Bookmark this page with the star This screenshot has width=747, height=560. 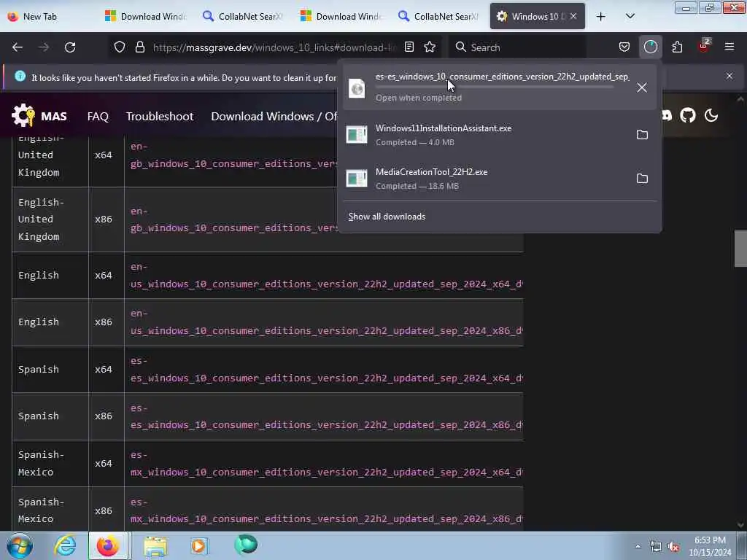[x=430, y=47]
